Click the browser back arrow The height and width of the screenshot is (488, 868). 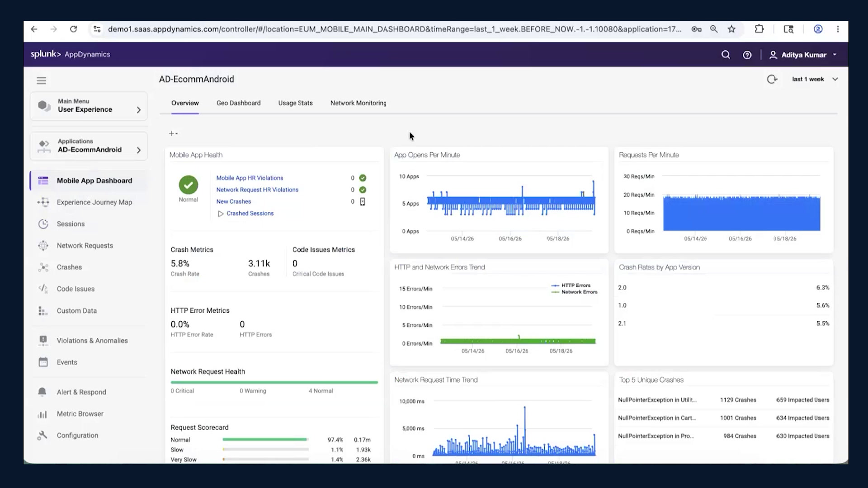(34, 29)
